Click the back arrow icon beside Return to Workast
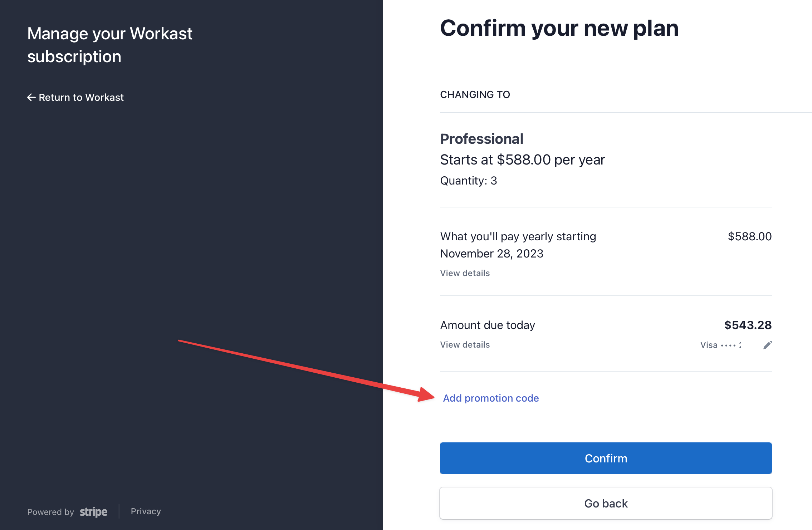The image size is (812, 530). tap(31, 97)
